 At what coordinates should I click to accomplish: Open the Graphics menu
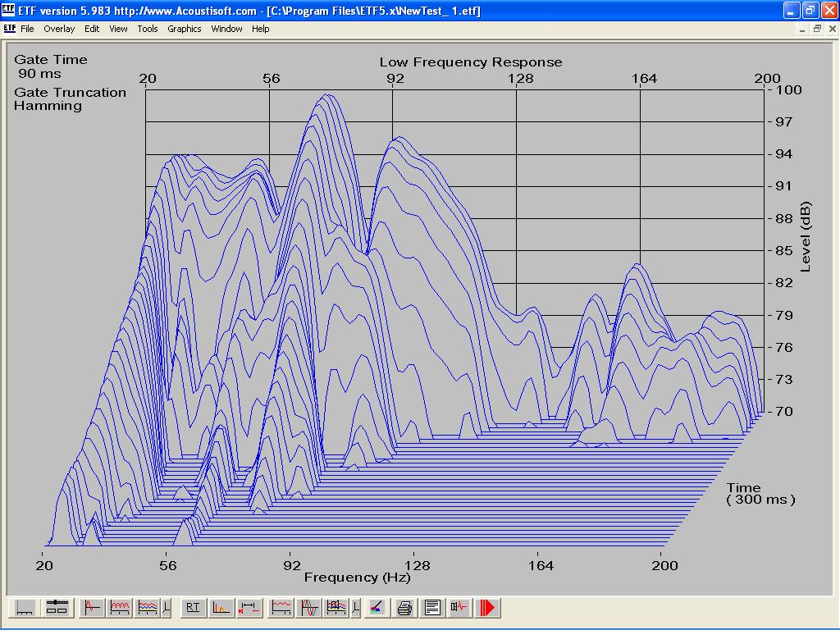coord(184,29)
